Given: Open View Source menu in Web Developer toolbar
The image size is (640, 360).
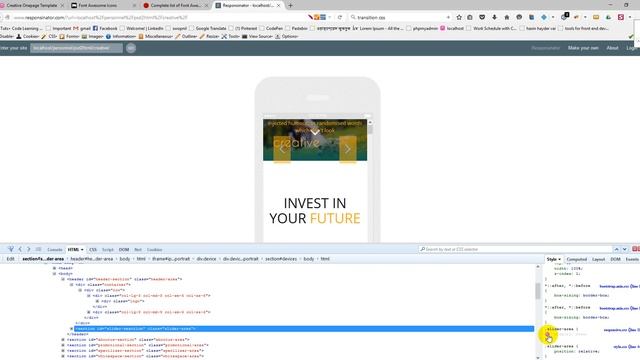Looking at the screenshot, I should [258, 36].
